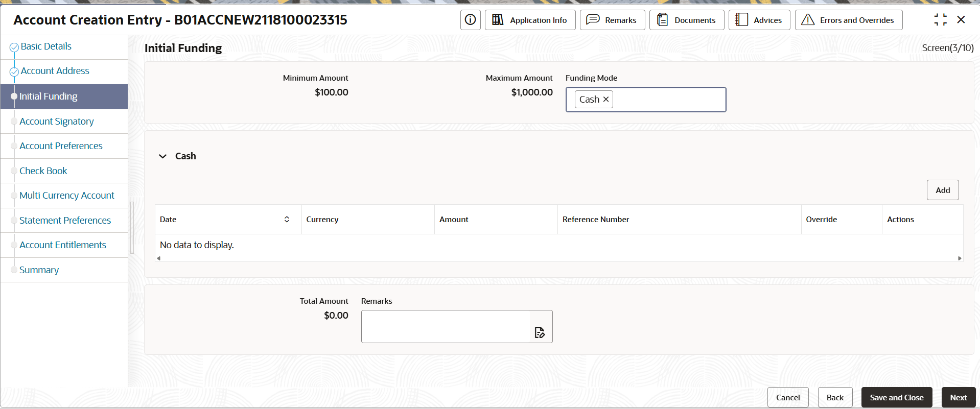Open Application Info
980x409 pixels.
pyautogui.click(x=530, y=20)
